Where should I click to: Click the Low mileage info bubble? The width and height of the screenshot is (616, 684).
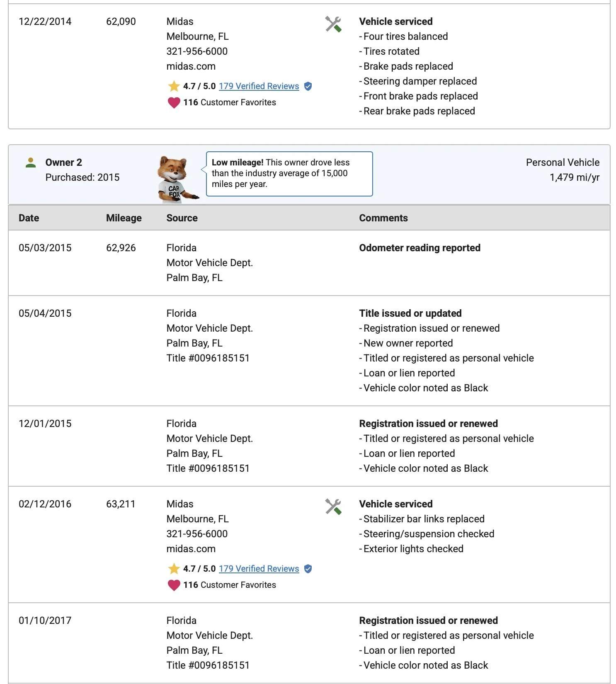pos(289,174)
